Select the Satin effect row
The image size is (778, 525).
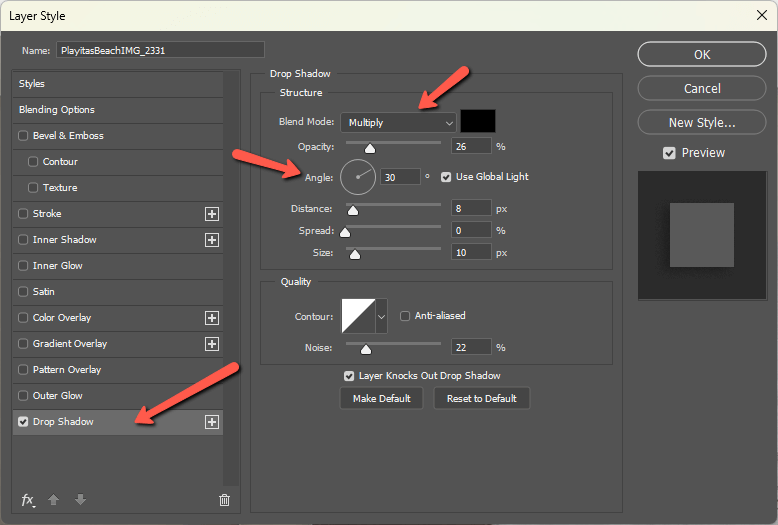pos(118,292)
